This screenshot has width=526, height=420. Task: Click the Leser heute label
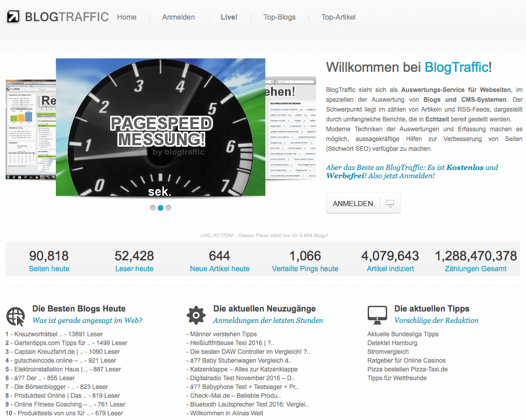(x=134, y=269)
